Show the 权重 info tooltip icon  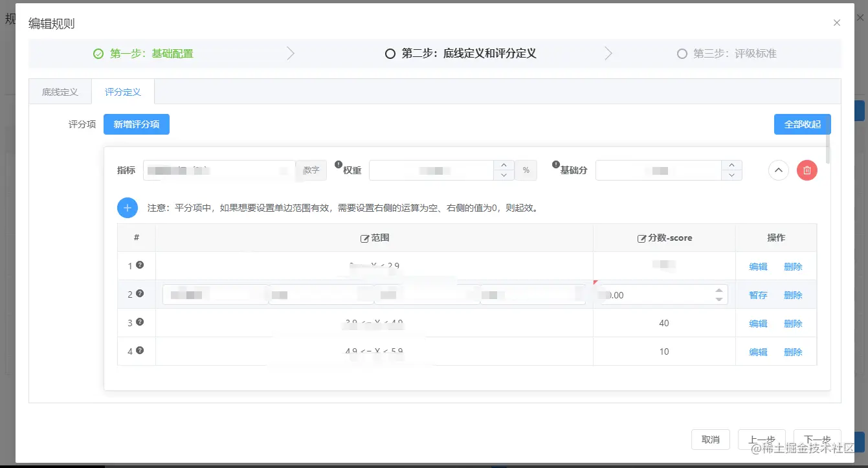coord(338,164)
